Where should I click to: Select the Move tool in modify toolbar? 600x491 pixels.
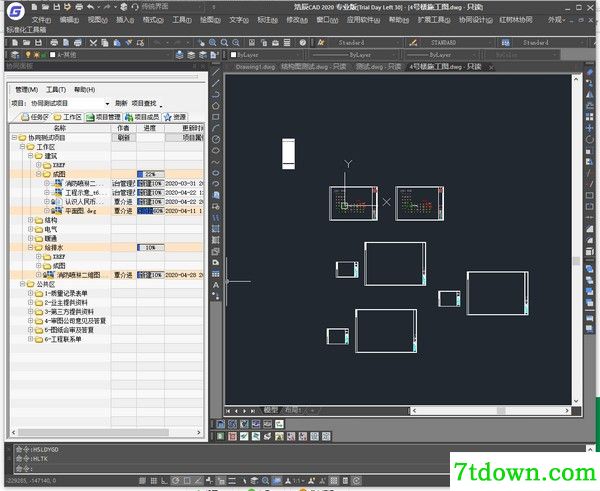tap(590, 128)
